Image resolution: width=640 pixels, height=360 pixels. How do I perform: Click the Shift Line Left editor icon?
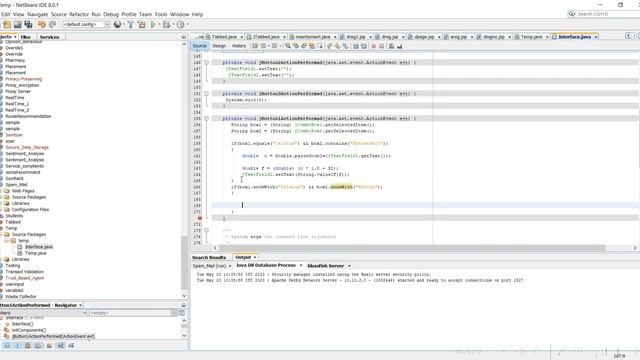click(x=356, y=46)
